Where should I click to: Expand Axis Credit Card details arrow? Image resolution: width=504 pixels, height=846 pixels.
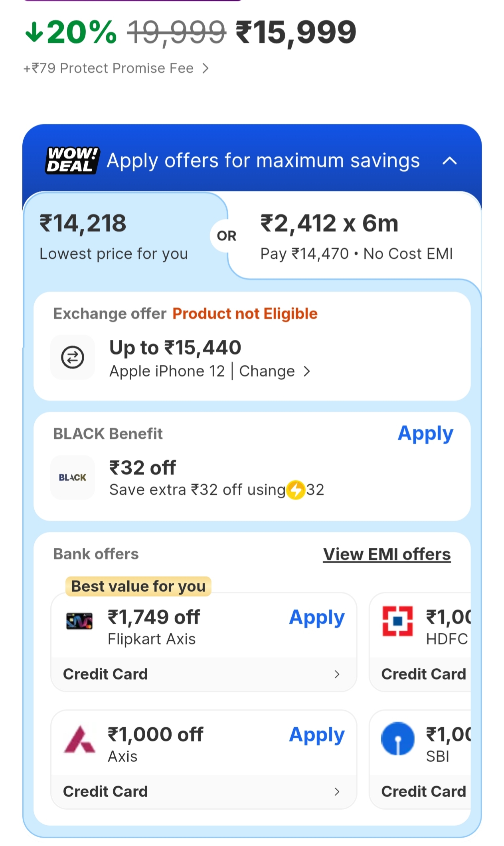[x=337, y=792]
